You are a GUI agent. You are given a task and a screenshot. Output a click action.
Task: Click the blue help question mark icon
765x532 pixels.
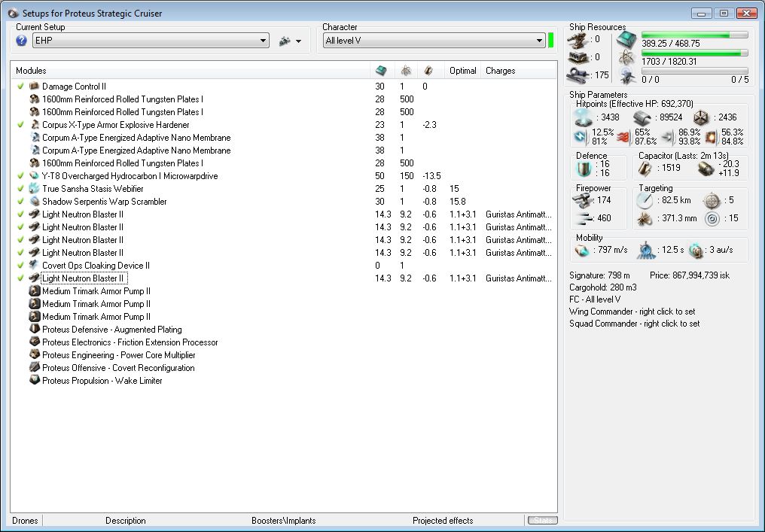point(21,41)
